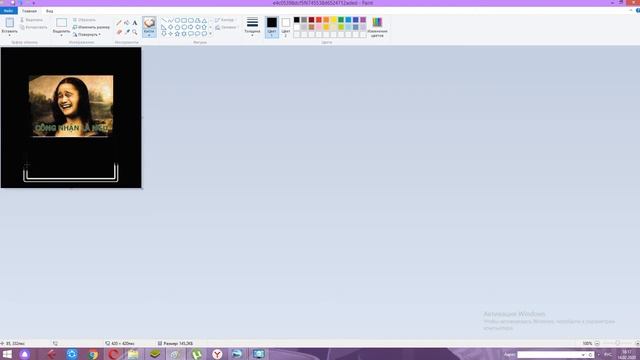Switch to the Главная tab
Screen dimensions: 640x360
point(29,11)
